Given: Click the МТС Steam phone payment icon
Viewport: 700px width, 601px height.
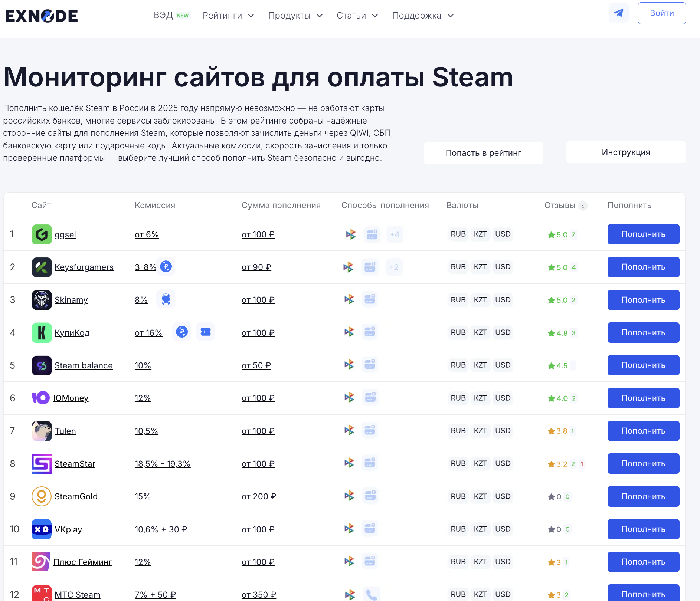Looking at the screenshot, I should point(371,594).
